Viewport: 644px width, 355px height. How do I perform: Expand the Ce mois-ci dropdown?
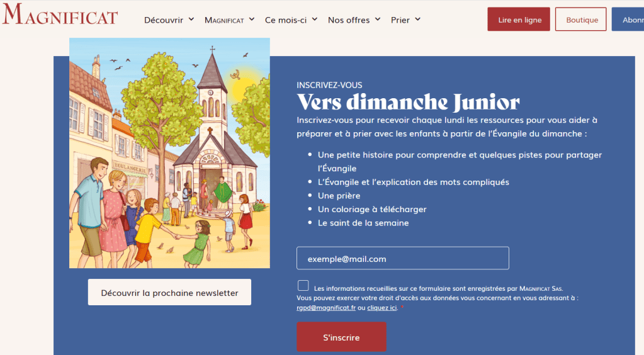coord(312,20)
